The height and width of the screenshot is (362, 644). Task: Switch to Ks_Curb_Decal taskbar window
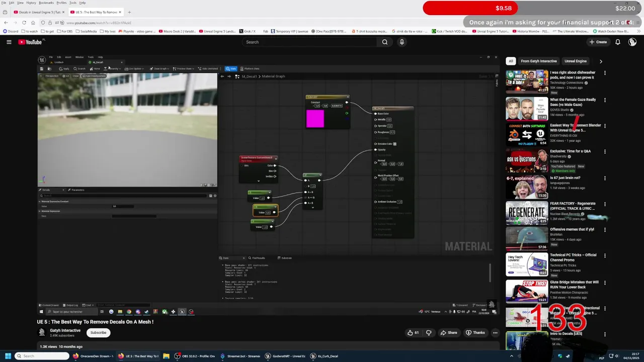(325, 356)
